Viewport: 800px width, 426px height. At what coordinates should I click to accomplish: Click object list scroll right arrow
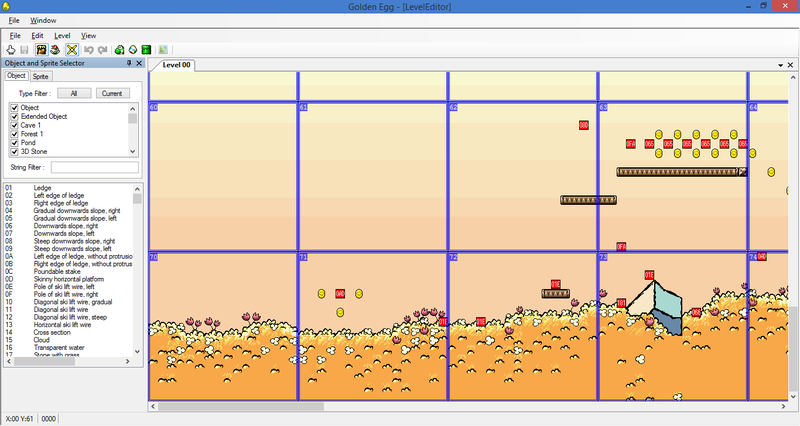pos(128,361)
